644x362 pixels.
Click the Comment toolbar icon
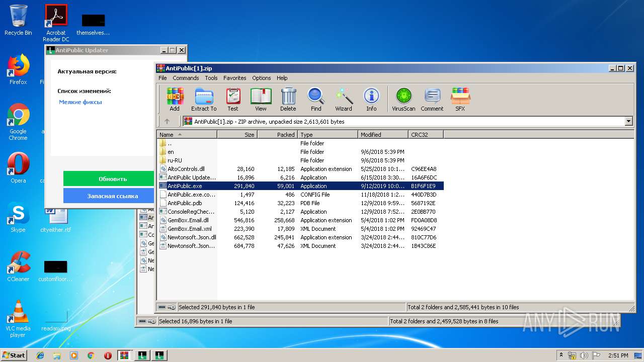pyautogui.click(x=432, y=99)
